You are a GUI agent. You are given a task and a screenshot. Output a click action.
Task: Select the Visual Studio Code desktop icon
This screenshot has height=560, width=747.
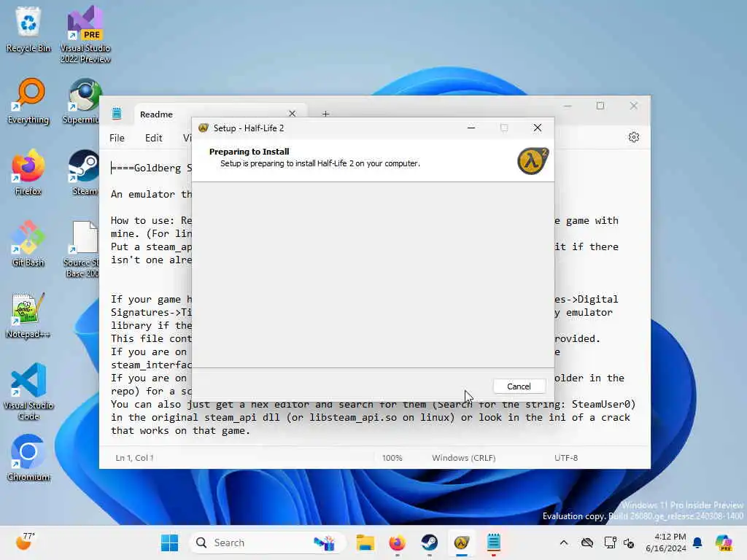coord(28,392)
